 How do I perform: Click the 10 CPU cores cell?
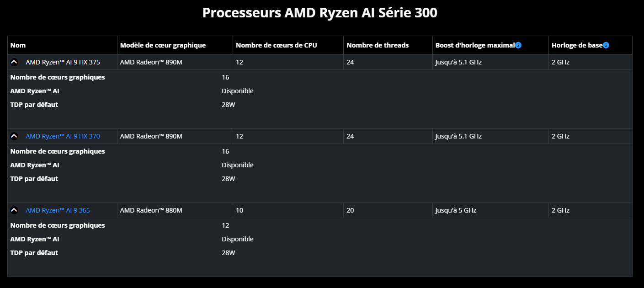point(288,210)
